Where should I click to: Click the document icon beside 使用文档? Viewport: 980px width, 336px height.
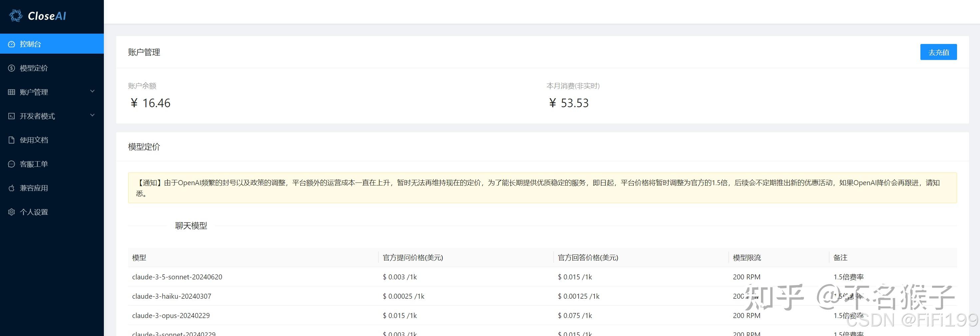[x=11, y=140]
